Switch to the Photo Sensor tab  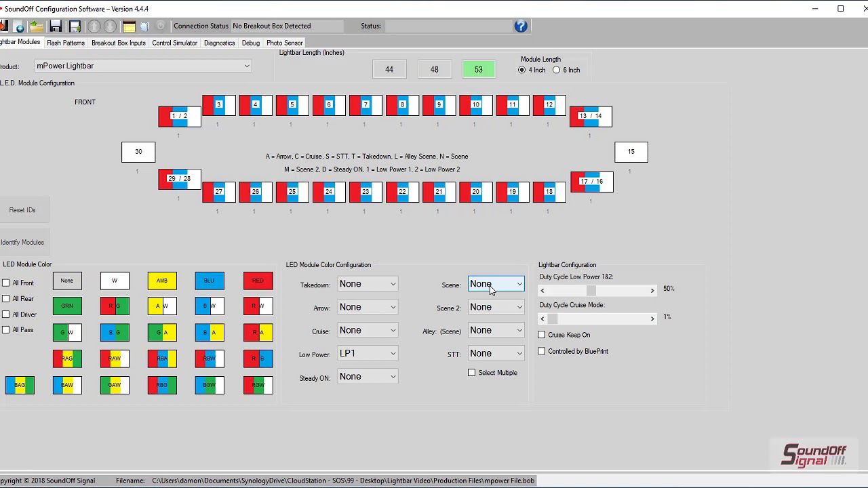point(284,43)
